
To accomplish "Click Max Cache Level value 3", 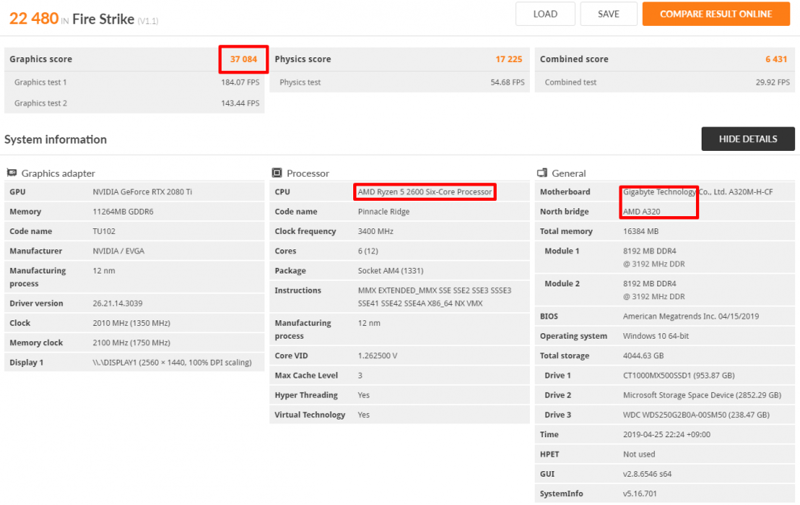I will pos(360,375).
